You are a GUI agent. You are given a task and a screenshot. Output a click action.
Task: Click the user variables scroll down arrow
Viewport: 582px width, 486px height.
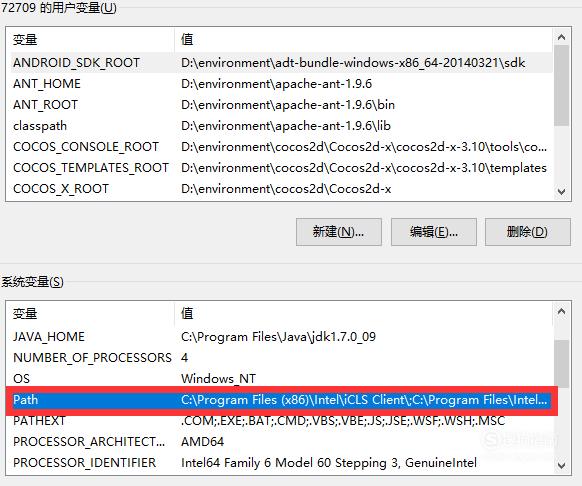(x=562, y=192)
